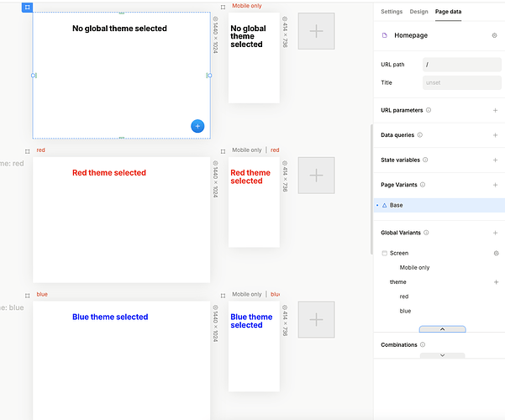The image size is (505, 420).
Task: Click the Title input field
Action: [x=462, y=82]
